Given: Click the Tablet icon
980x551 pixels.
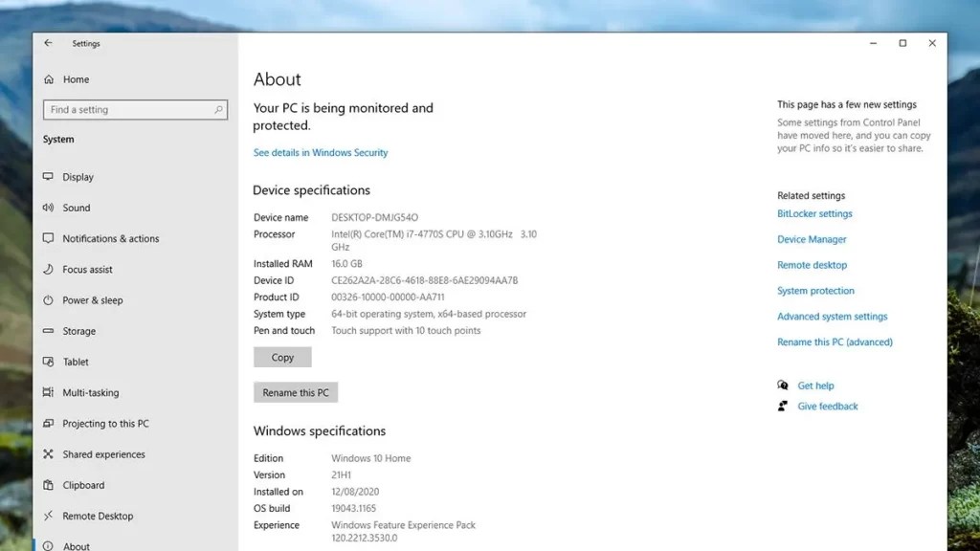Looking at the screenshot, I should [48, 362].
